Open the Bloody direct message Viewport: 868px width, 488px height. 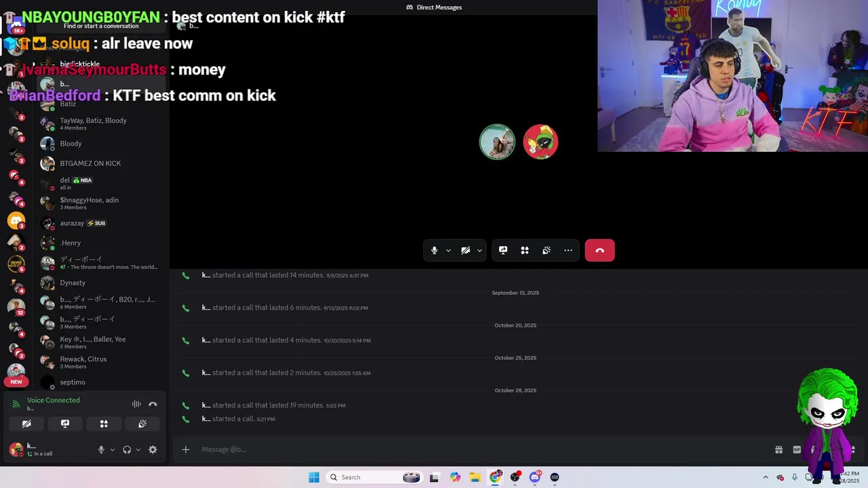[102, 144]
